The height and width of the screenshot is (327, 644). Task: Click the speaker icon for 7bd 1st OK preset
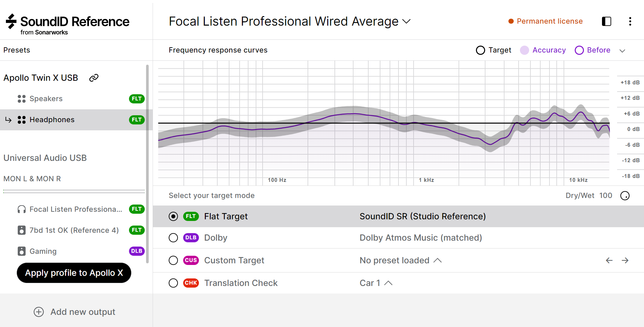(22, 230)
